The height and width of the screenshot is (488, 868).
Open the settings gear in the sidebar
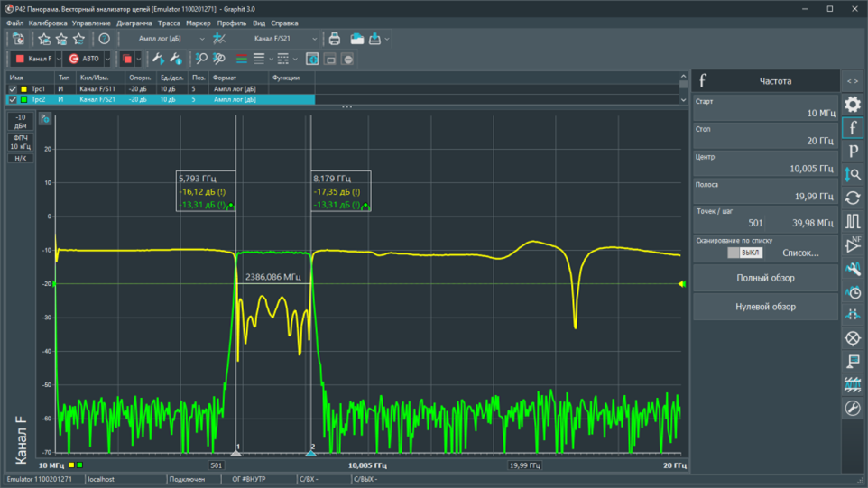[853, 104]
